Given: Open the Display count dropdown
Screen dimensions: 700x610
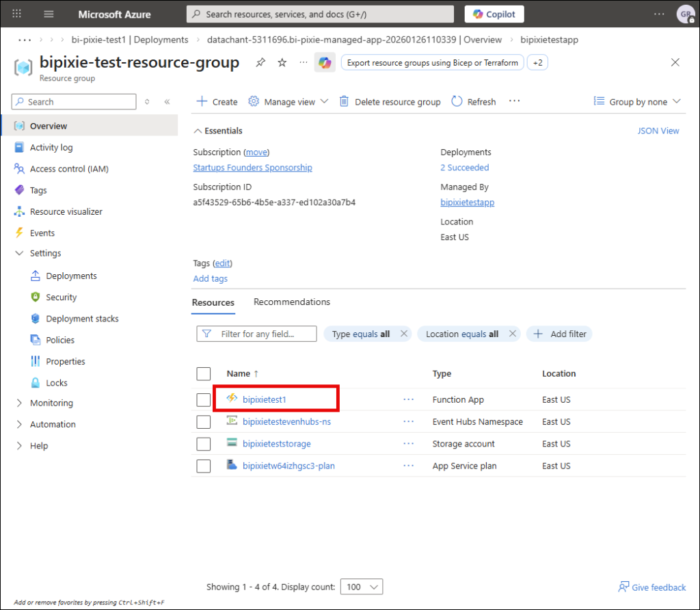Looking at the screenshot, I should tap(363, 587).
